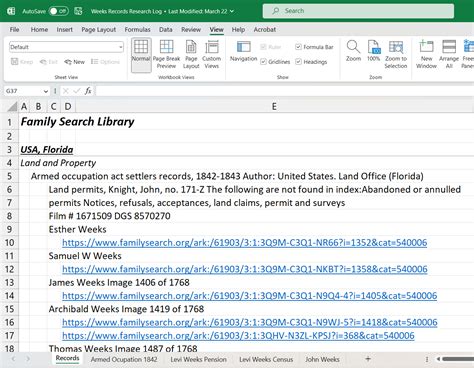Viewport: 474px width, 368px height.
Task: Toggle the Ruler checkbox
Action: point(271,47)
